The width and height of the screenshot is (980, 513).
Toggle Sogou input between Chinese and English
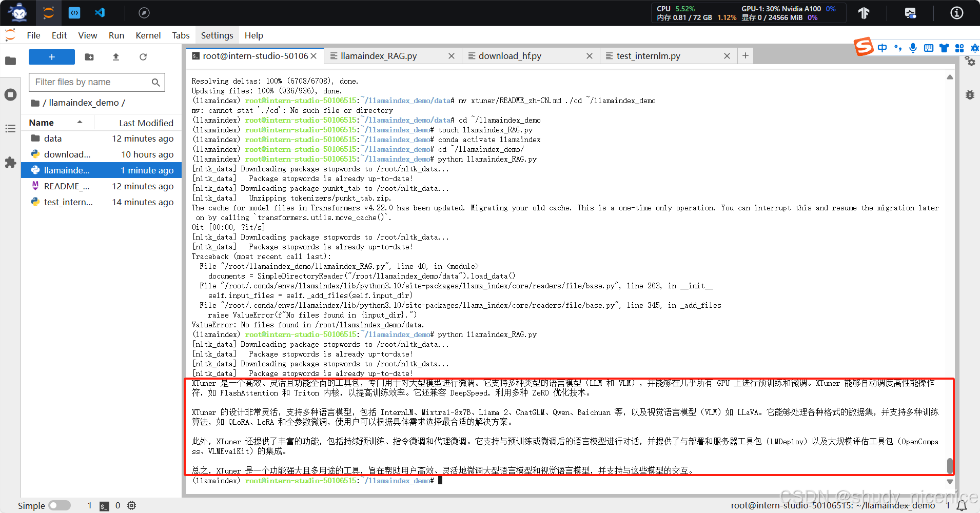click(x=883, y=48)
